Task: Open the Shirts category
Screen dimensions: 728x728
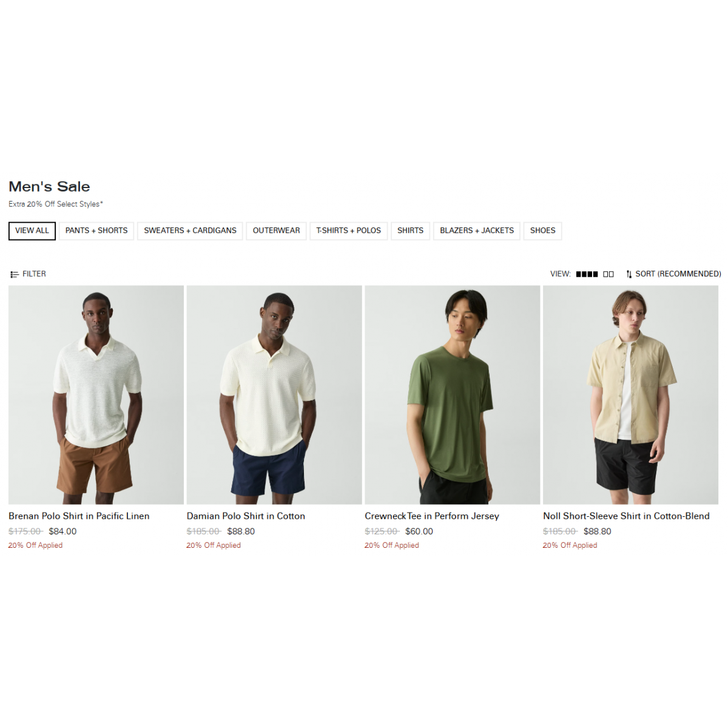Action: click(410, 231)
